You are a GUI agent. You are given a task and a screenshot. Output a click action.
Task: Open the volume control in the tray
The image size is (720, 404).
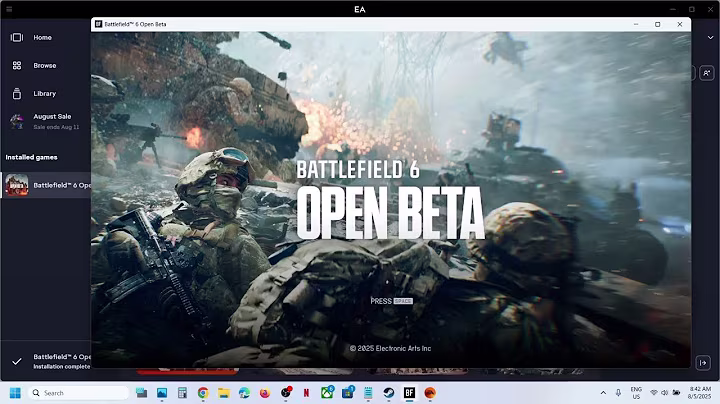[x=664, y=393]
